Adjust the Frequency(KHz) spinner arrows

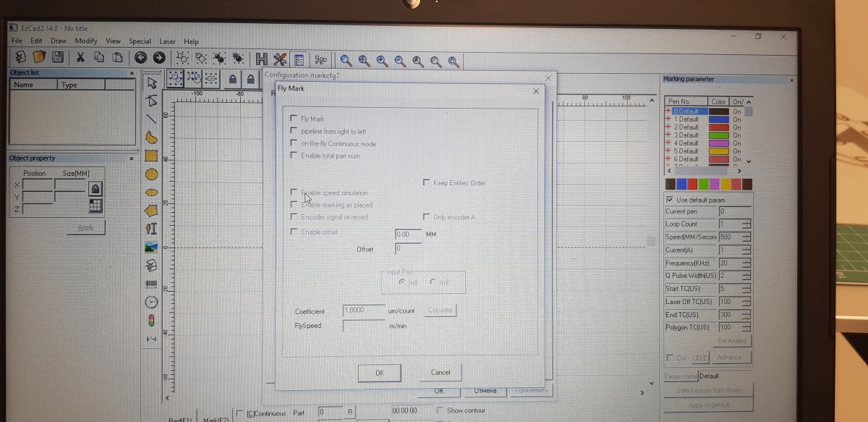click(x=746, y=263)
